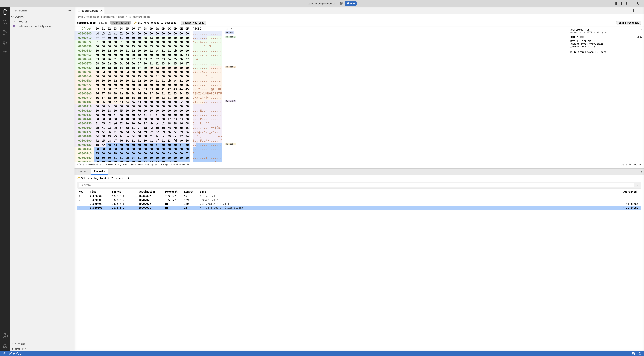
Task: Open the Extensions view icon
Action: coord(5,53)
